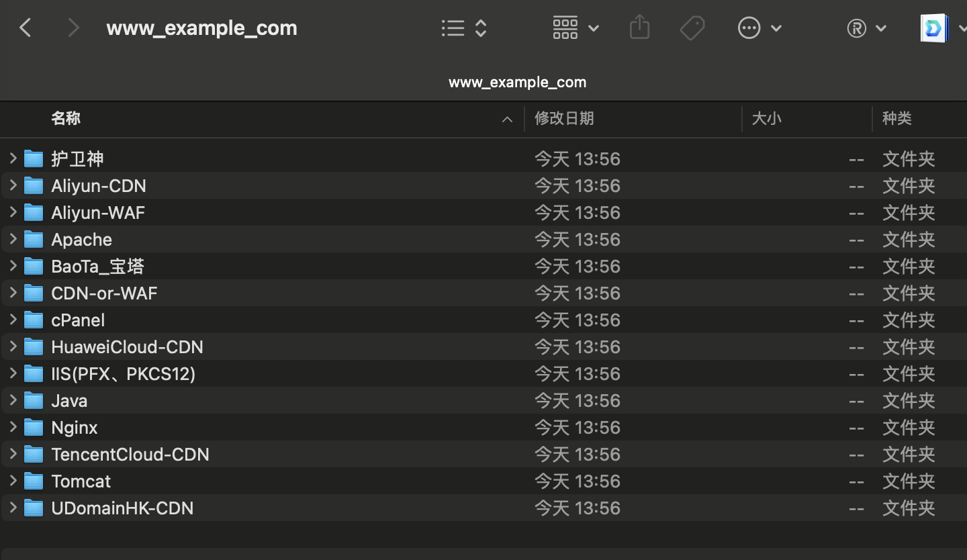Select the Aliyun-CDN folder icon
Screen dimensions: 967x560
(x=34, y=186)
